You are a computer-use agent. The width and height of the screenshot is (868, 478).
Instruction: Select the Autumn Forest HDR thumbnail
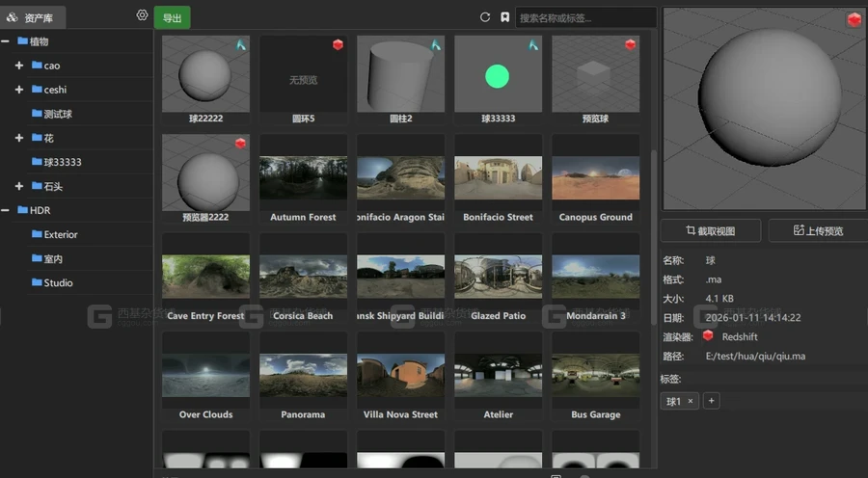(x=304, y=177)
